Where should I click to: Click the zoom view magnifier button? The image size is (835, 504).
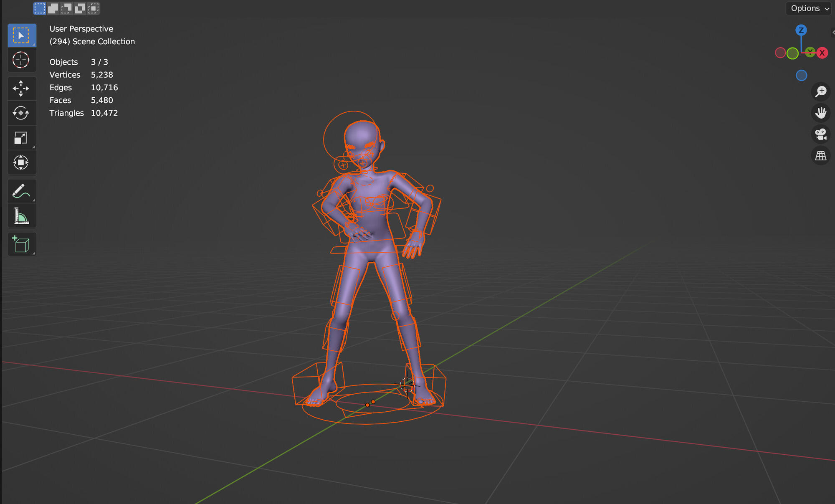(x=821, y=91)
